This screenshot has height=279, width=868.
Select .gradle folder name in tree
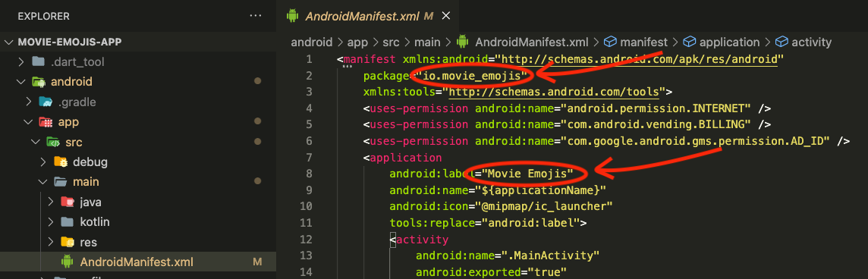77,102
